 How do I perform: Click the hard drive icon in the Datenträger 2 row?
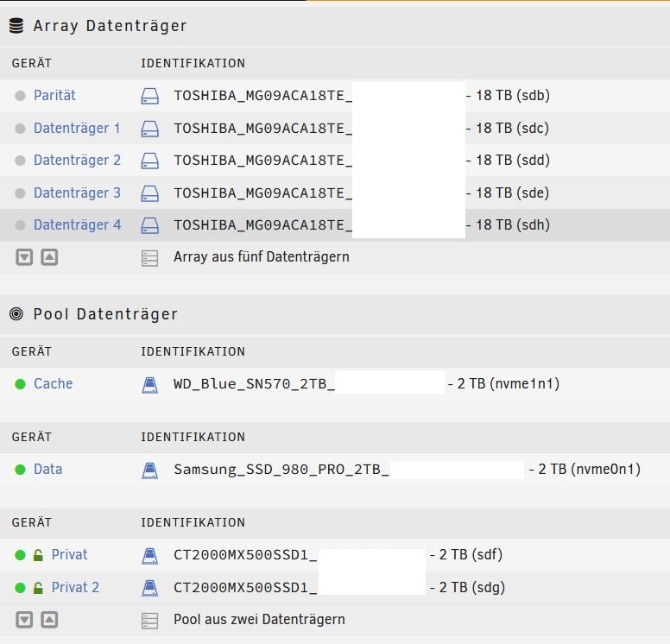point(150,161)
